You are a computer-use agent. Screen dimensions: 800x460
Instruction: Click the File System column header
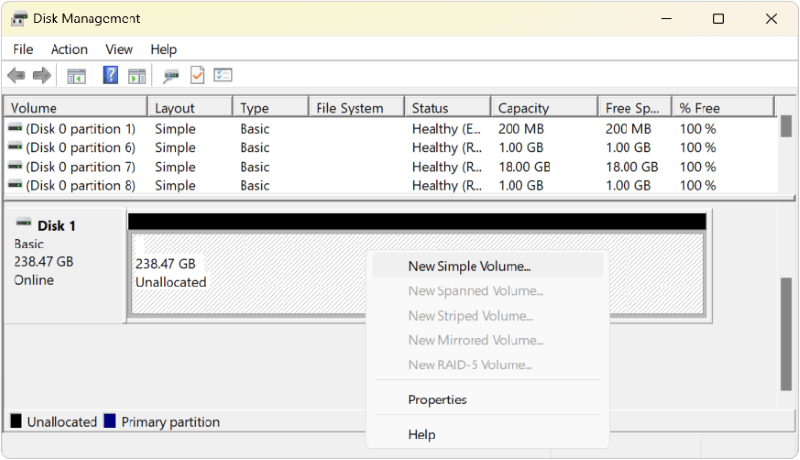(x=349, y=108)
